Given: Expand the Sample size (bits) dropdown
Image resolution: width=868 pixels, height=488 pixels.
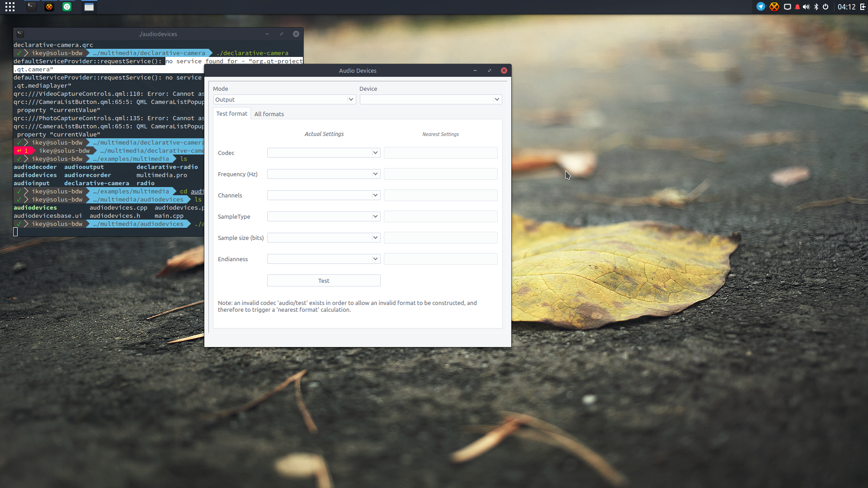Looking at the screenshot, I should pyautogui.click(x=324, y=238).
